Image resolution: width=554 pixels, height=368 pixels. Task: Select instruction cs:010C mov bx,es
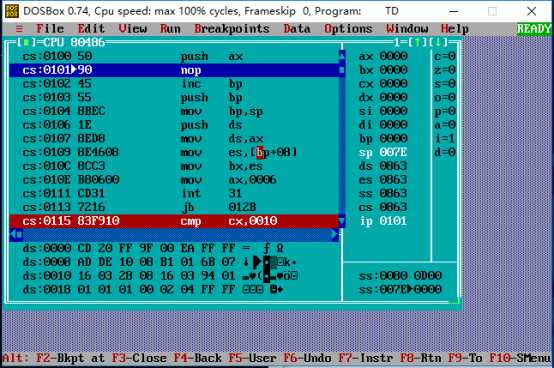(x=174, y=166)
